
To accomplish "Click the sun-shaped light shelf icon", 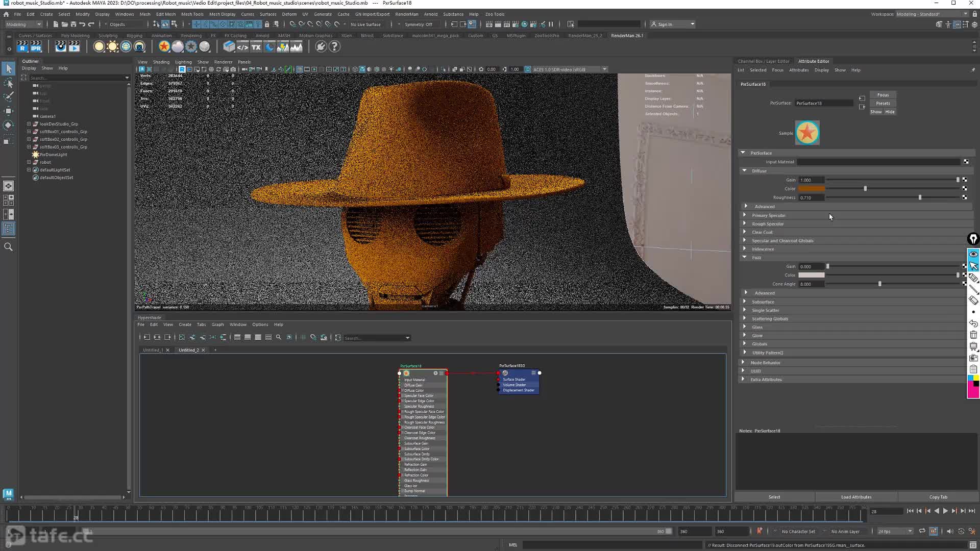I will 112,47.
